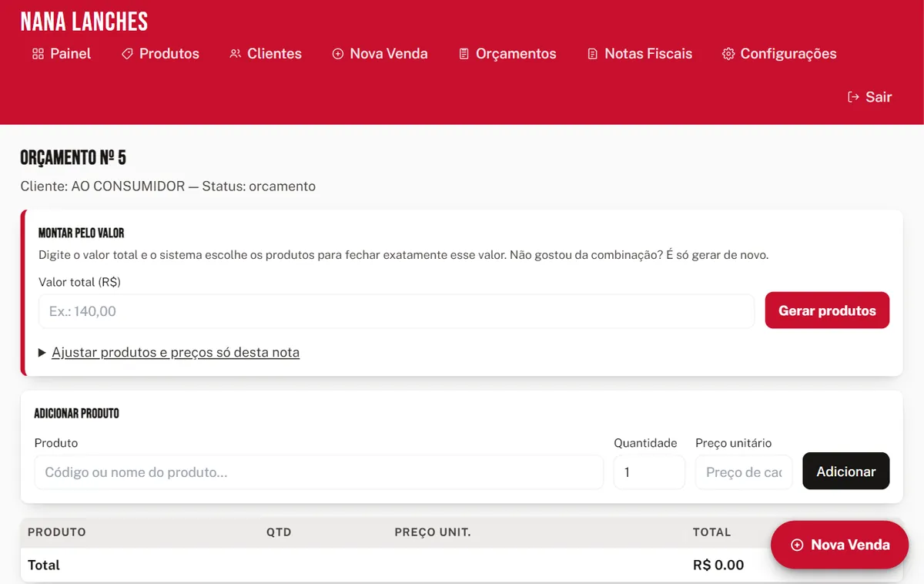
Task: Focus the Valor total (R$) input field
Action: (x=397, y=311)
